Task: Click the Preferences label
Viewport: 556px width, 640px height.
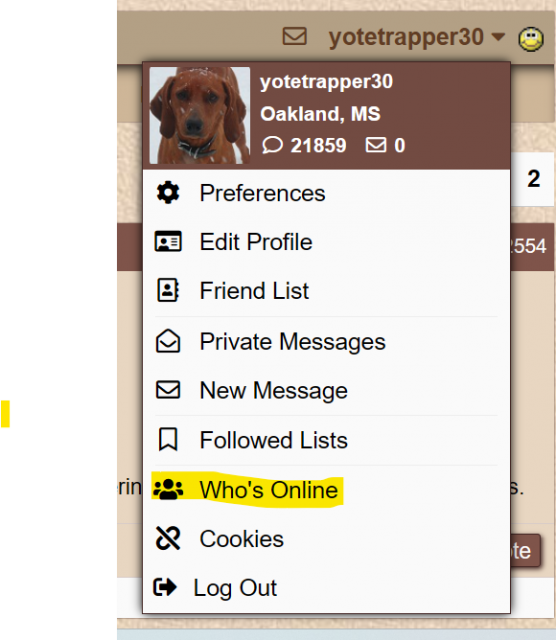Action: [262, 193]
